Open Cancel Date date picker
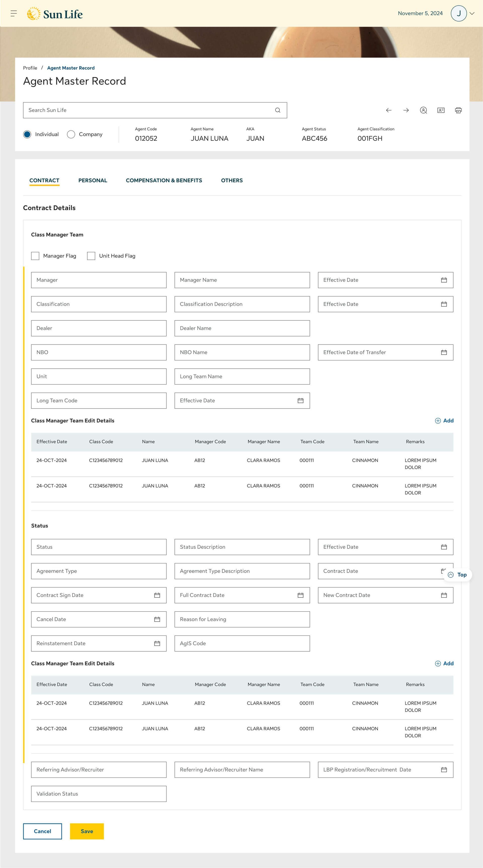Viewport: 483px width, 868px height. point(157,619)
